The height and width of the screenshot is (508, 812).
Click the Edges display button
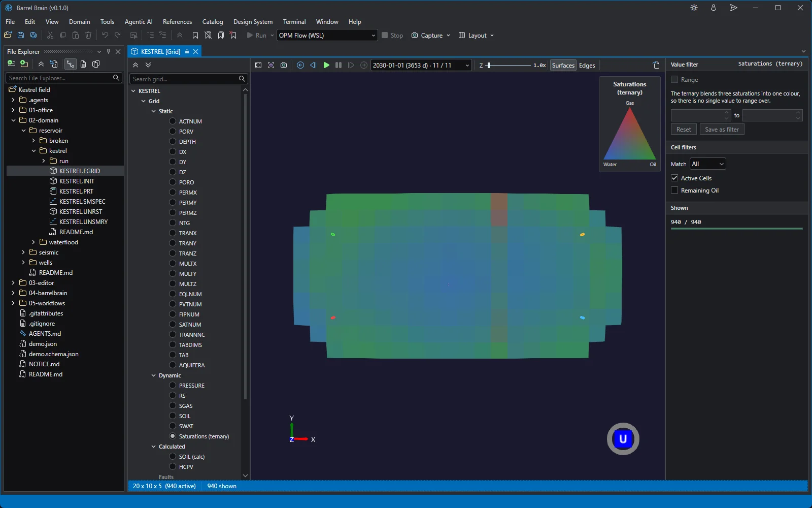pyautogui.click(x=587, y=65)
